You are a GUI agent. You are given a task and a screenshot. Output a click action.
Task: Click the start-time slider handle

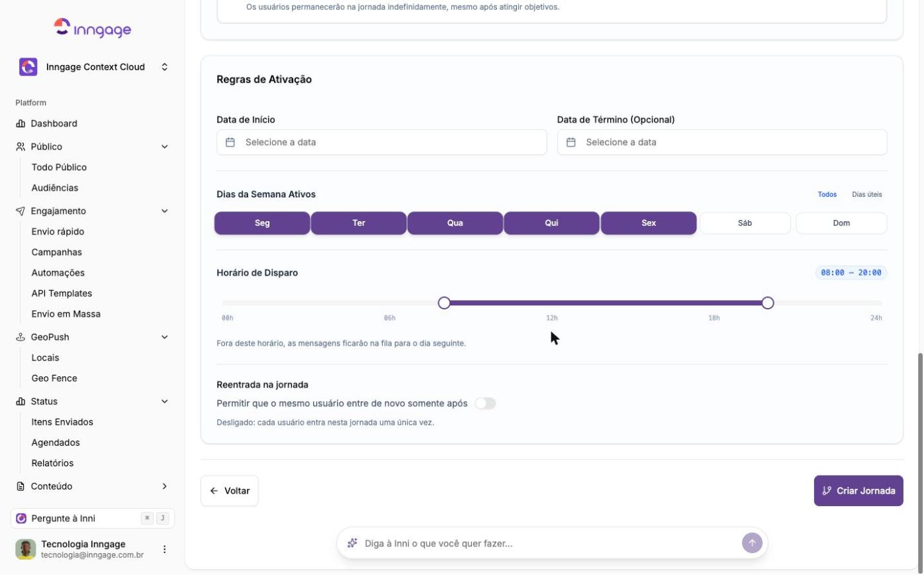[444, 303]
